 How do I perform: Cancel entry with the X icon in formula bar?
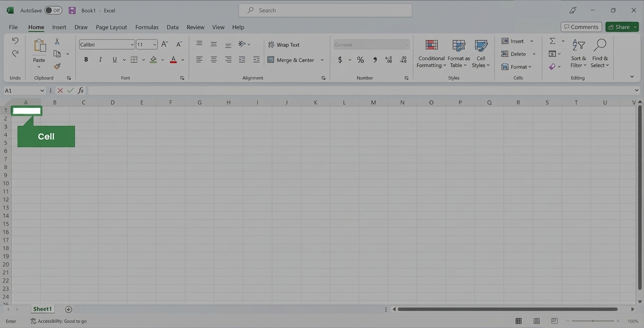pyautogui.click(x=60, y=90)
